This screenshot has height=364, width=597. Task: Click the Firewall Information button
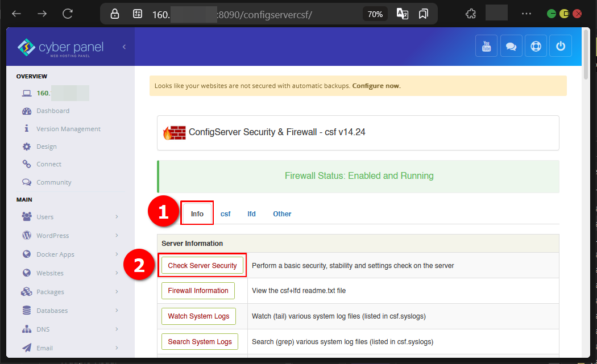coord(198,291)
